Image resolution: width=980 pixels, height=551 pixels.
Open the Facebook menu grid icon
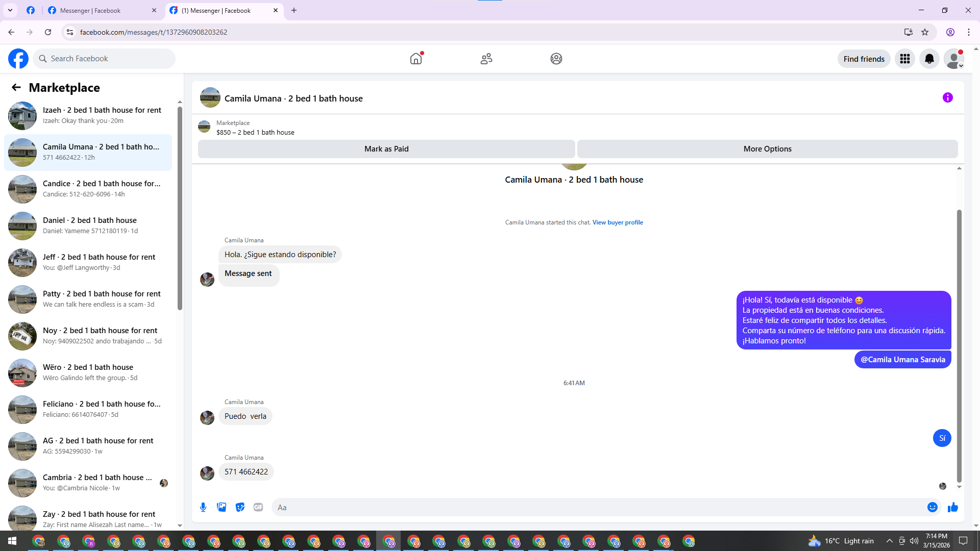[x=905, y=59]
